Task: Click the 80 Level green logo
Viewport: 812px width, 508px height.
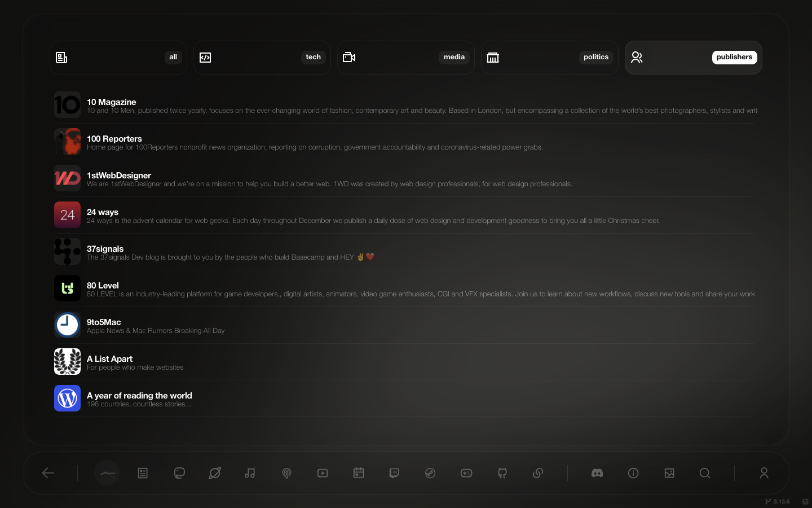Action: (x=67, y=288)
